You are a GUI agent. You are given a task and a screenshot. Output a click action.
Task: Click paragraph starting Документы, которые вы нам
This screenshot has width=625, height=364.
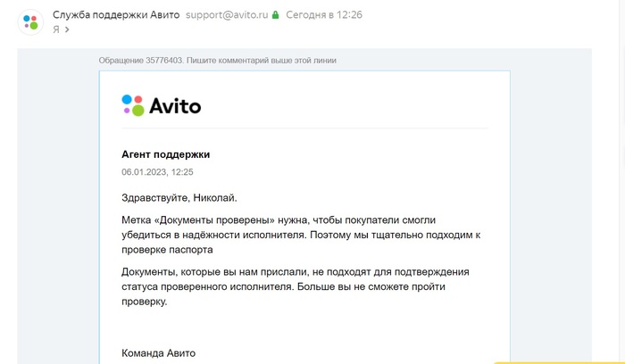[296, 286]
